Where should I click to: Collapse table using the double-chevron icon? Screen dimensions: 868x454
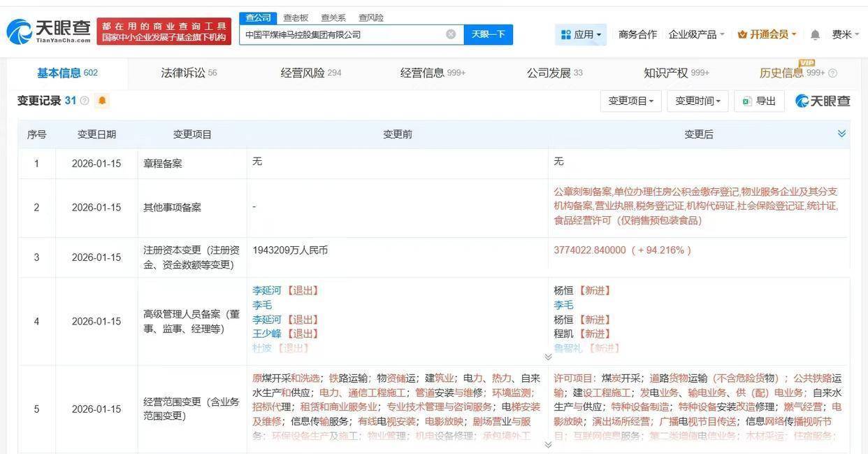tap(841, 134)
